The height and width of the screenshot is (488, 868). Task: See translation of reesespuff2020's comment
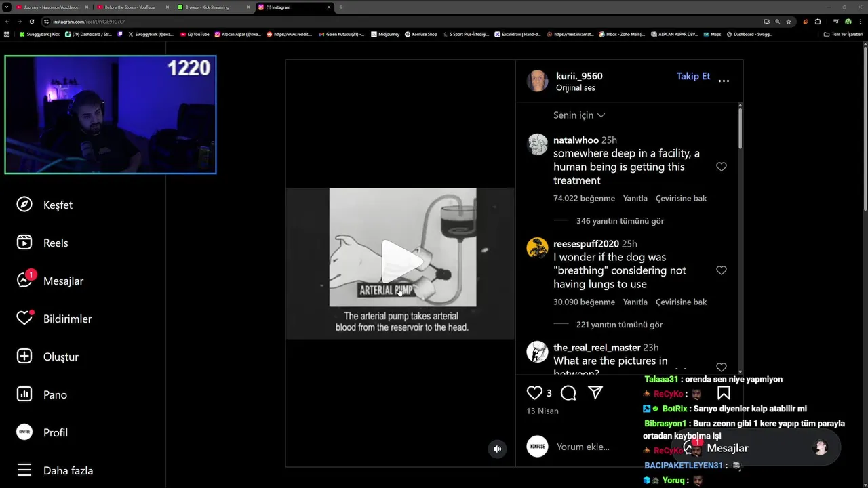681,302
